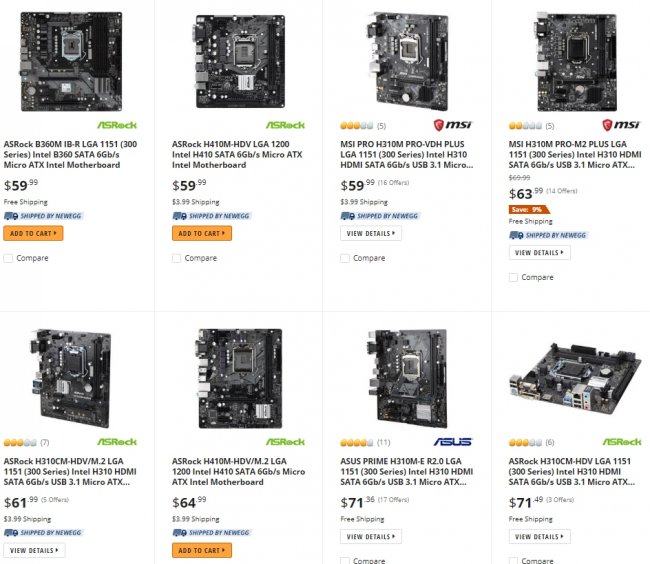This screenshot has width=650, height=564.
Task: Click the ASUS logo on PRIME H310M-E listing
Action: click(x=452, y=441)
